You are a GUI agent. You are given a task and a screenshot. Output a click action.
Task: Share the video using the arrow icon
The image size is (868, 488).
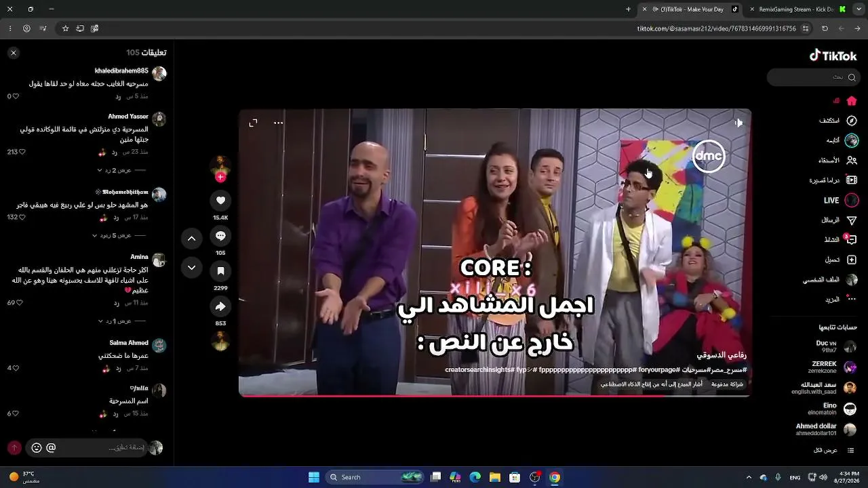coord(220,306)
